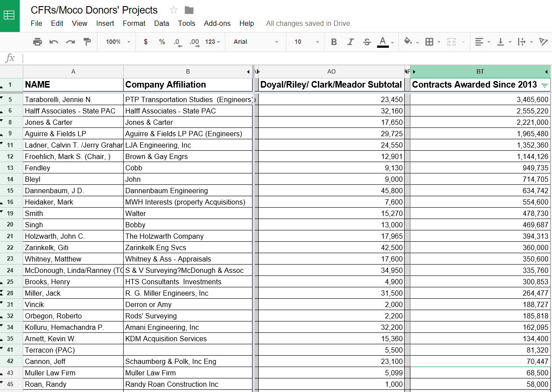The height and width of the screenshot is (392, 552).
Task: Unhide columns using right arrow in BT header's left edge
Action: (x=414, y=71)
